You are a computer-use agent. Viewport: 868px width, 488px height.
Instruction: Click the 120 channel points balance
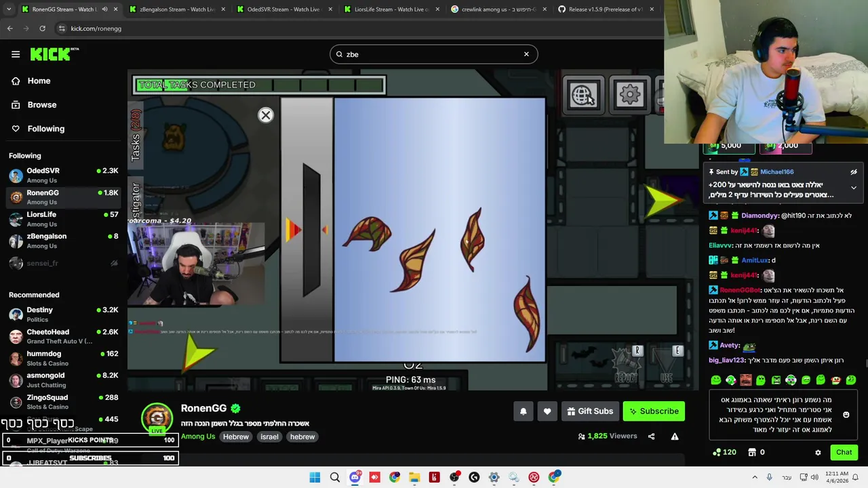click(724, 452)
